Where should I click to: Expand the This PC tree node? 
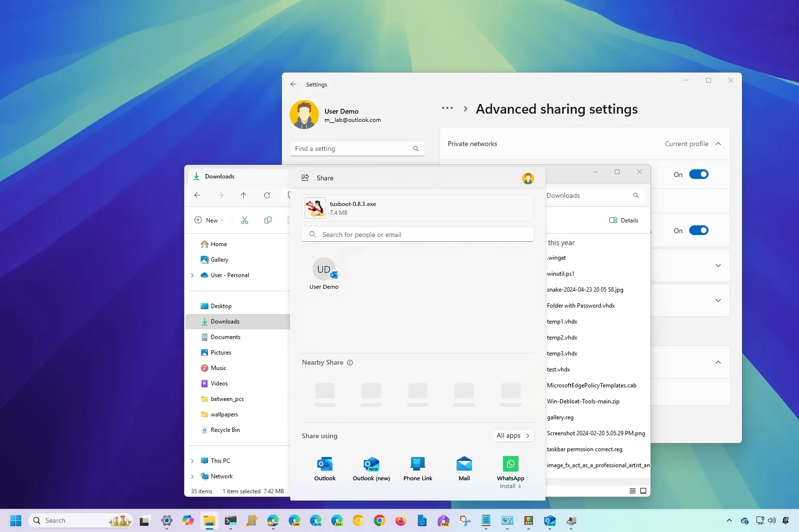coord(192,461)
